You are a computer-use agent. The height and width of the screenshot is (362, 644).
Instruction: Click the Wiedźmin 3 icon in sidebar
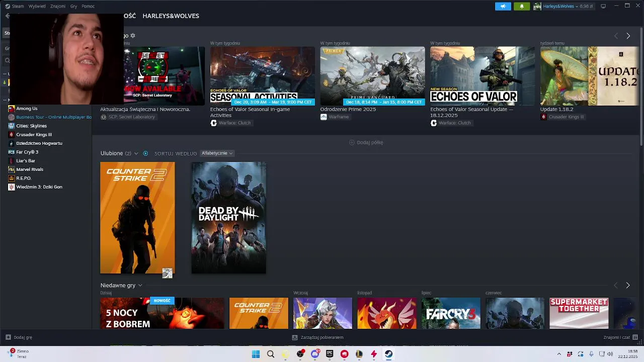[12, 187]
